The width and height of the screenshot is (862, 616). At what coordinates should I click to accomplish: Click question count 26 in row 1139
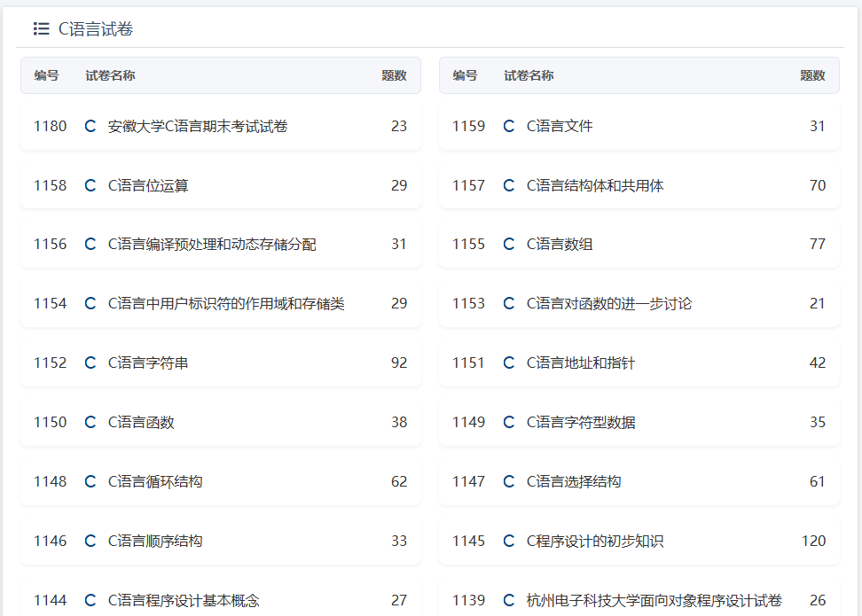(818, 600)
